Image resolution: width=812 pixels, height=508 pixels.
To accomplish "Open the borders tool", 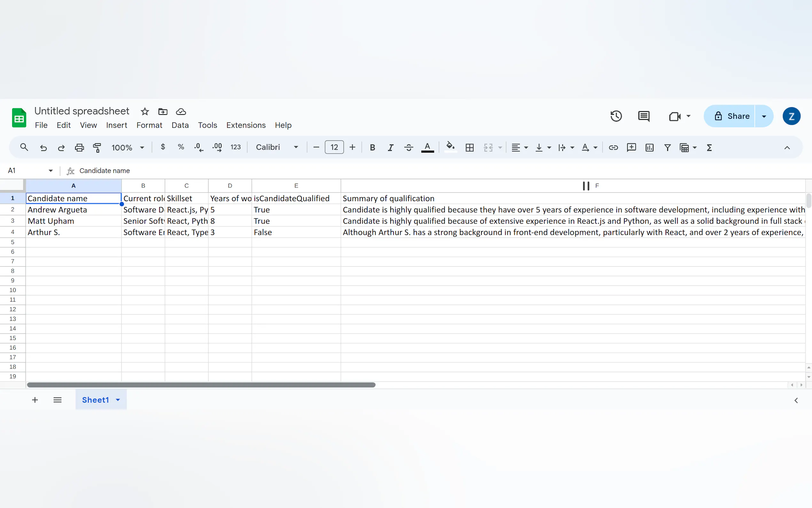I will pos(470,147).
